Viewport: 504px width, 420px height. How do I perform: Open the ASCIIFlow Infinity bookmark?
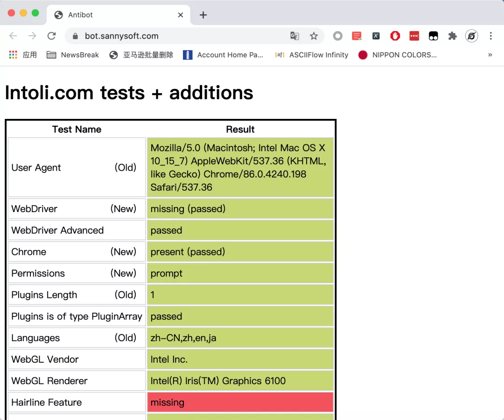pyautogui.click(x=312, y=55)
